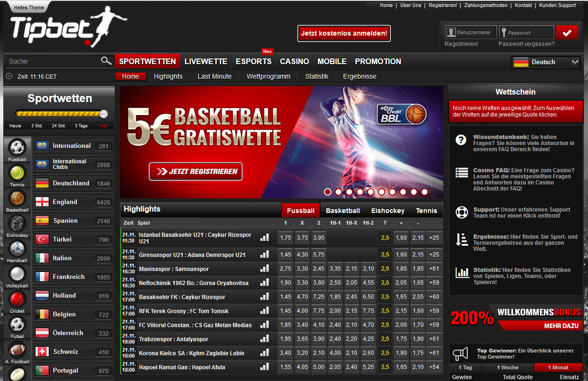Select the Futsal ball sport icon
Viewport: 588px width, 381px height.
click(17, 325)
